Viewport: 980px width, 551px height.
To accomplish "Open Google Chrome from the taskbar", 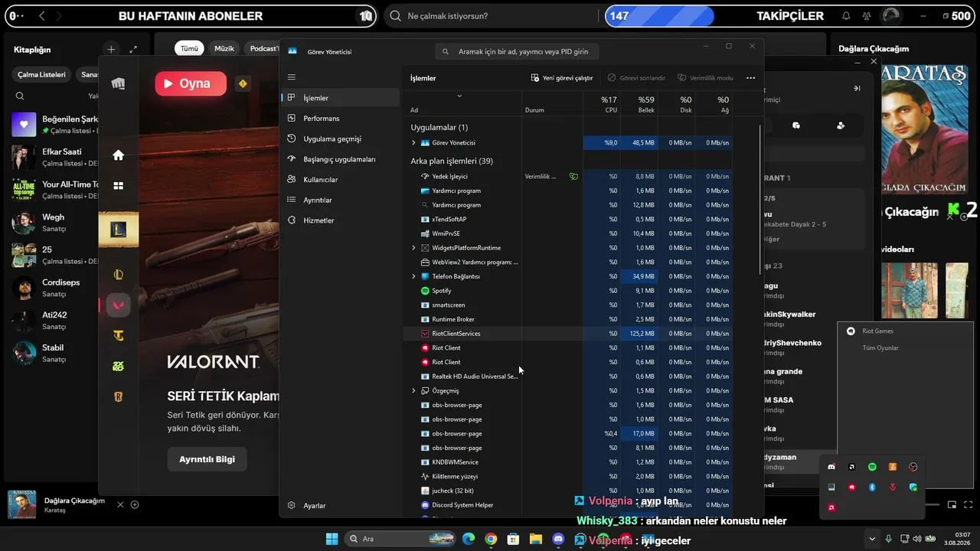I will click(491, 539).
